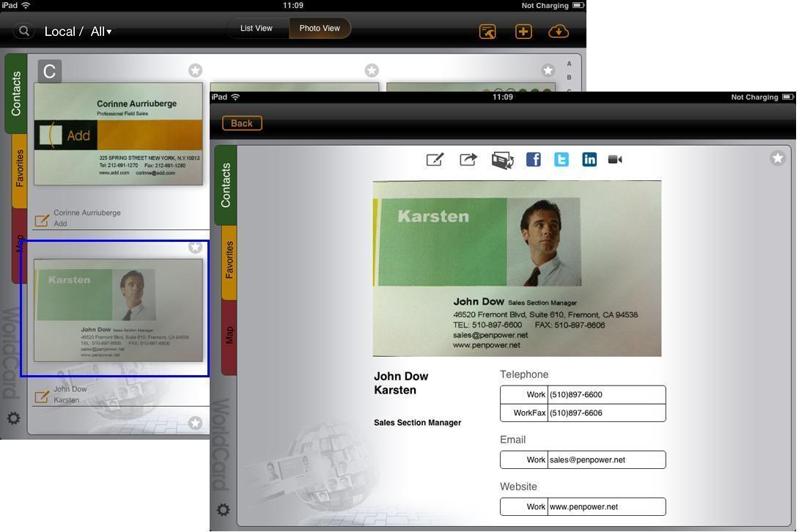Click the work email field sales@penpower.net
Image resolution: width=799 pixels, height=532 pixels.
[x=605, y=460]
